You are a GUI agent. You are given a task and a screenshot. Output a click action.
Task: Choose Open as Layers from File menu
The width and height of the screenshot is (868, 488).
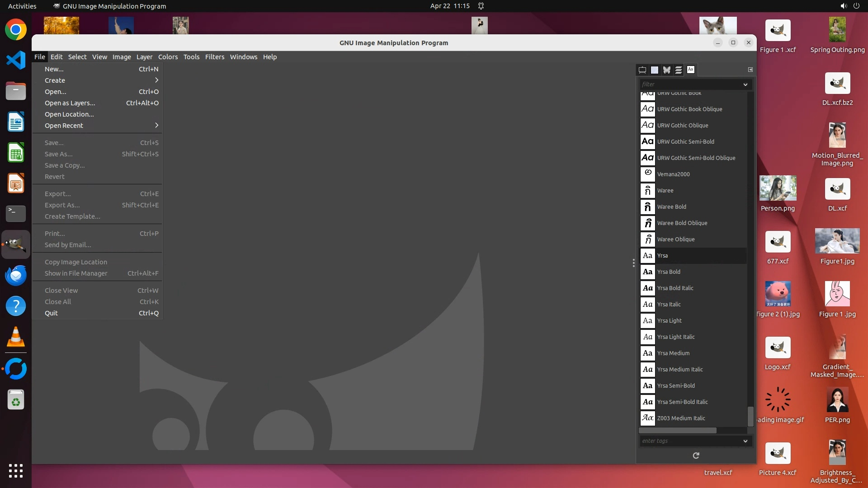70,103
